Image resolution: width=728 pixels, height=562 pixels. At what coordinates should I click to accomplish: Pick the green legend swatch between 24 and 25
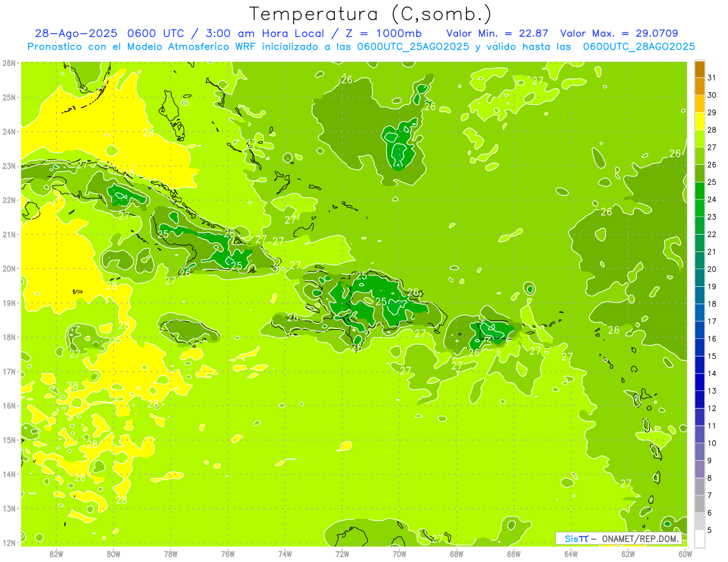(699, 191)
